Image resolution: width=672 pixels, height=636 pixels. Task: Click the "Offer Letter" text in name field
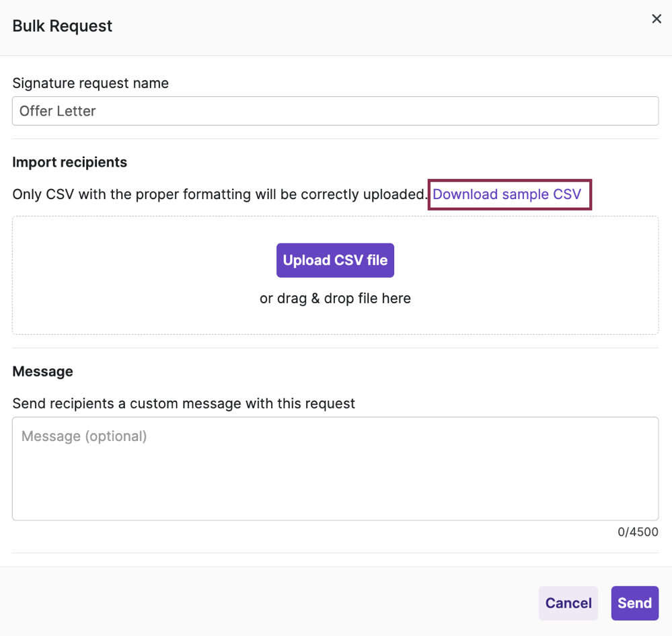(x=58, y=111)
